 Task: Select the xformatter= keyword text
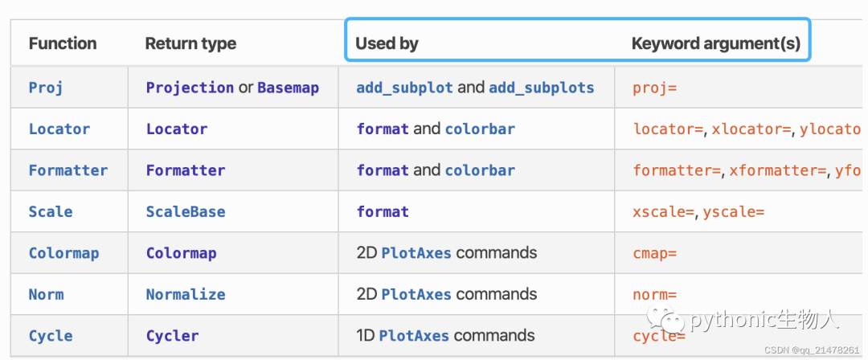point(778,170)
